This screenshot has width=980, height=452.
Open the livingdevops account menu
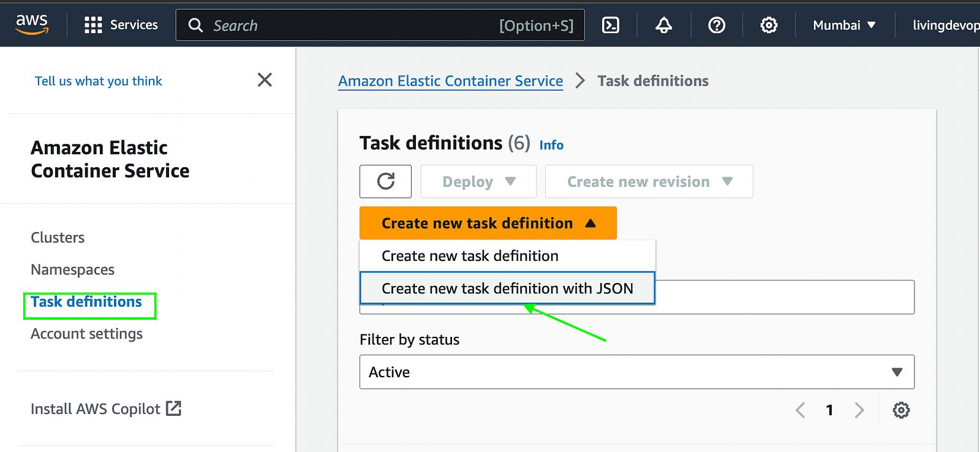(946, 25)
